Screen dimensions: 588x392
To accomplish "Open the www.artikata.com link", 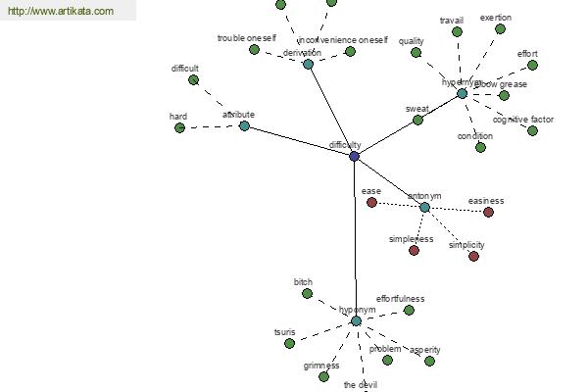I will tap(61, 11).
